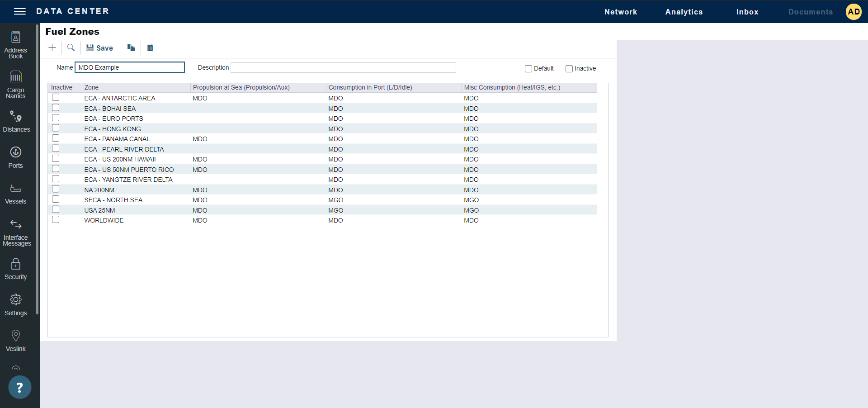Click into the Description input field
This screenshot has width=868, height=408.
pyautogui.click(x=343, y=68)
